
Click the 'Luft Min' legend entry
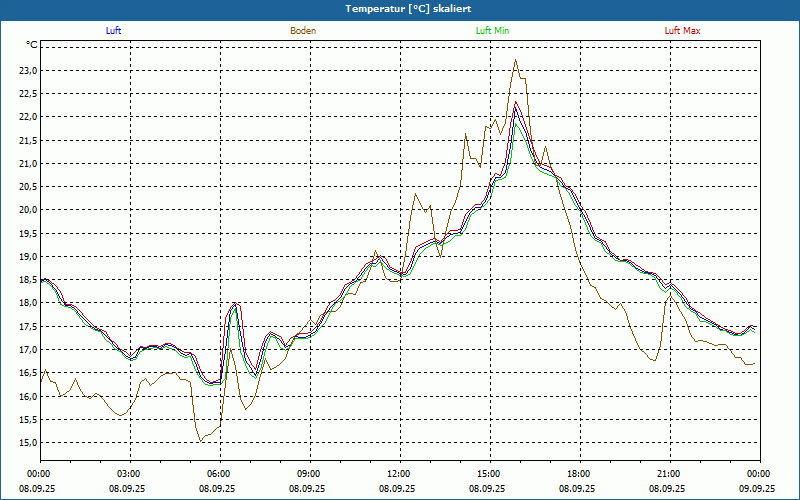[493, 31]
